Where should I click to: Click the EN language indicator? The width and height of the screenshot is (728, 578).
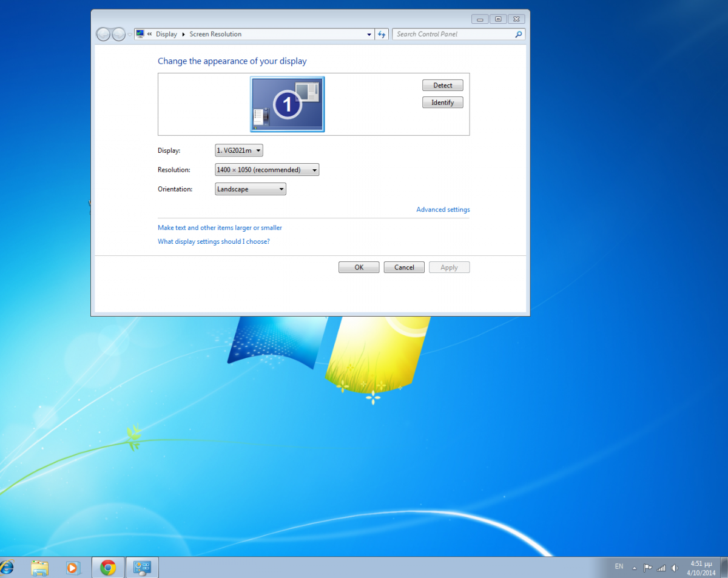click(x=619, y=566)
